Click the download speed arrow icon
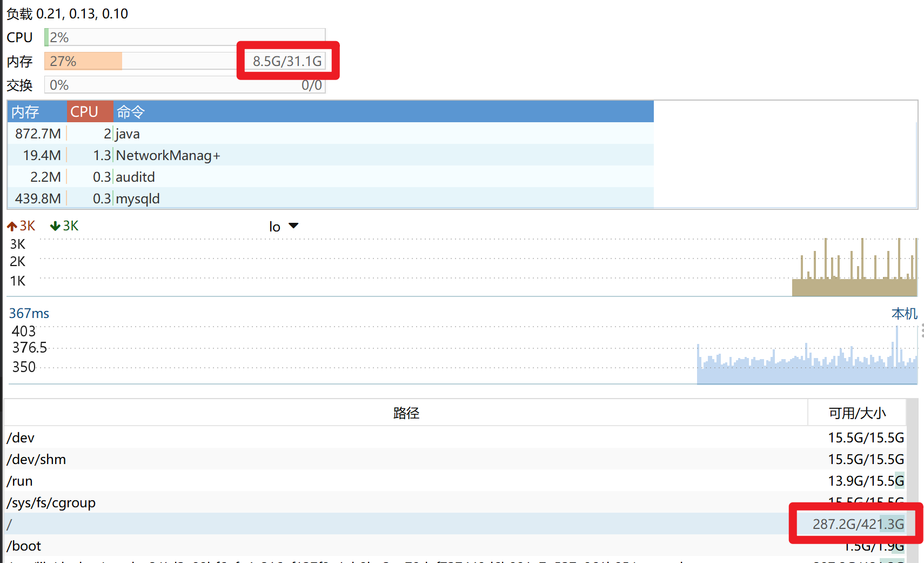The width and height of the screenshot is (924, 563). [x=55, y=226]
